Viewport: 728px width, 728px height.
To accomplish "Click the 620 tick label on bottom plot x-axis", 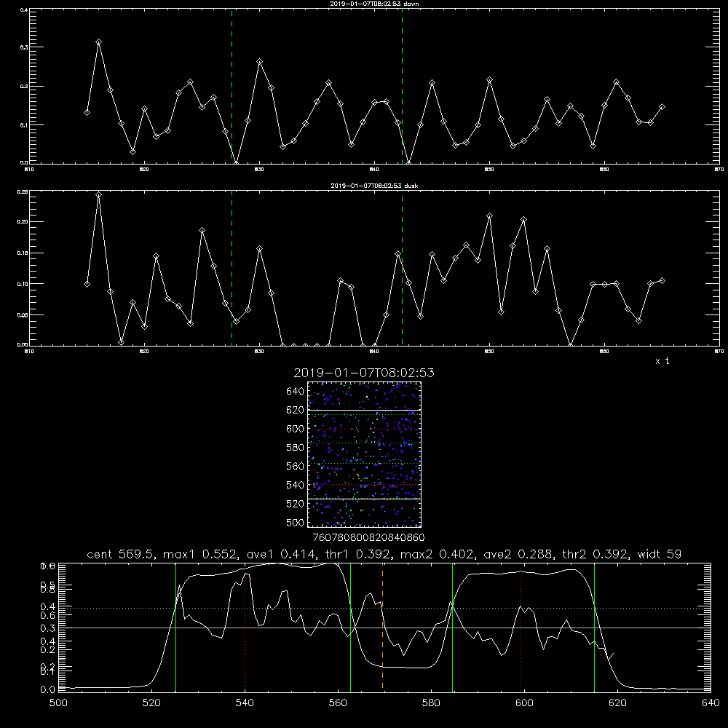I will point(617,703).
